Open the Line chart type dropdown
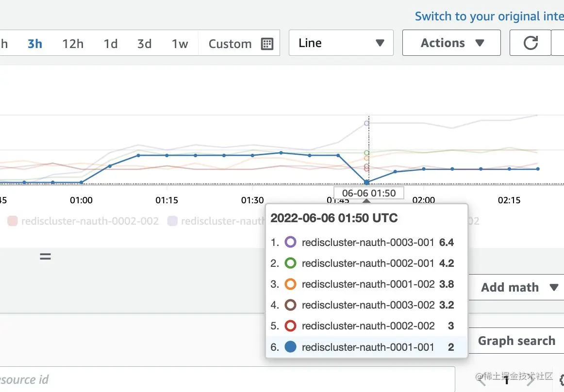 click(341, 43)
